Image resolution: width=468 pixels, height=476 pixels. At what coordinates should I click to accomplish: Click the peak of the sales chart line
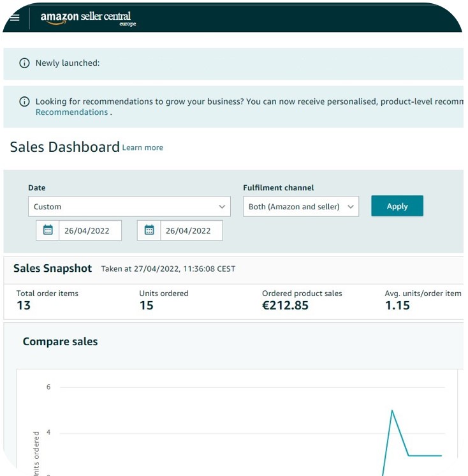coord(391,410)
